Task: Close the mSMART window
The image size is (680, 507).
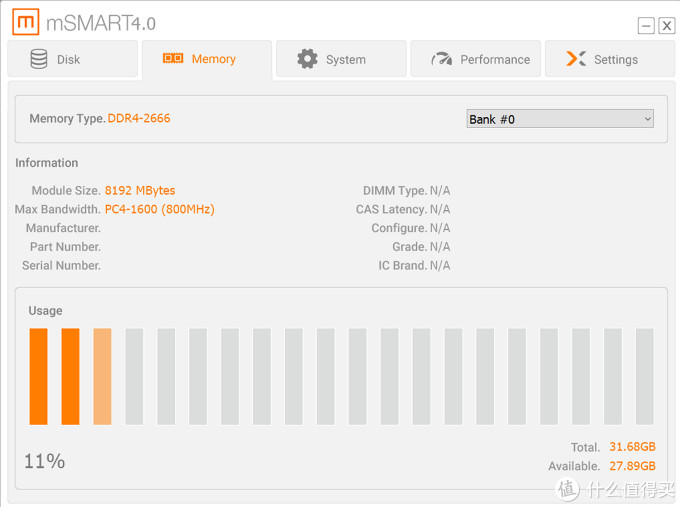Action: (x=666, y=26)
